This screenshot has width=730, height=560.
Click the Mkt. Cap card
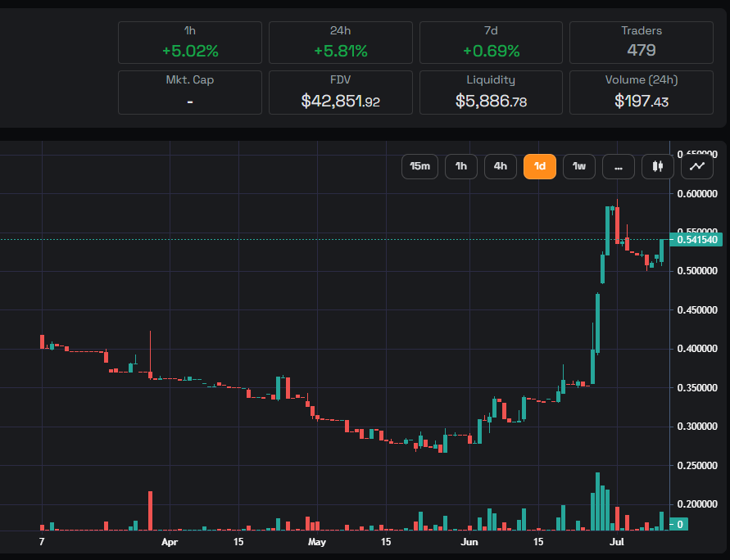190,93
